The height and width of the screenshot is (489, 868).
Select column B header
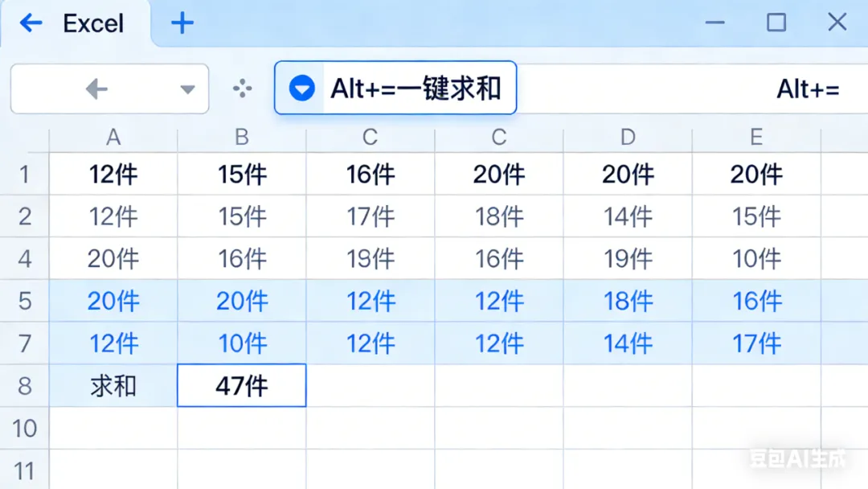[242, 138]
